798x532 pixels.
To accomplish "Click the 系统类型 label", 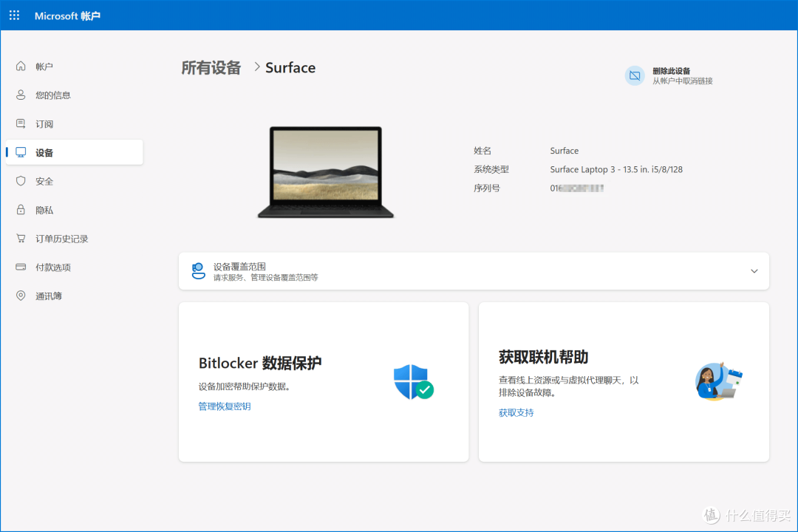I will click(491, 169).
